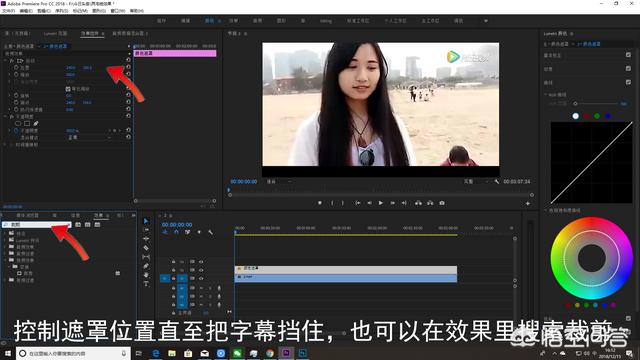Open Program monitor zoom level dropdown

click(x=280, y=181)
